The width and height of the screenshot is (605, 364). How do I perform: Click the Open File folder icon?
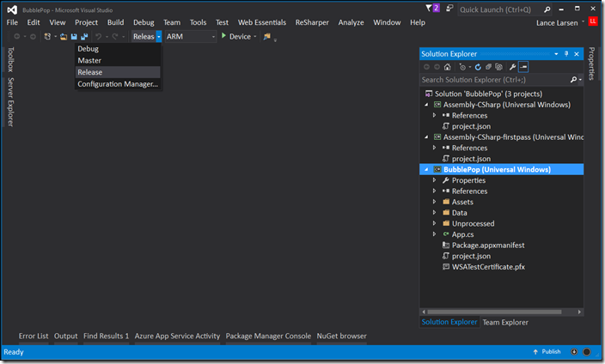tap(64, 37)
